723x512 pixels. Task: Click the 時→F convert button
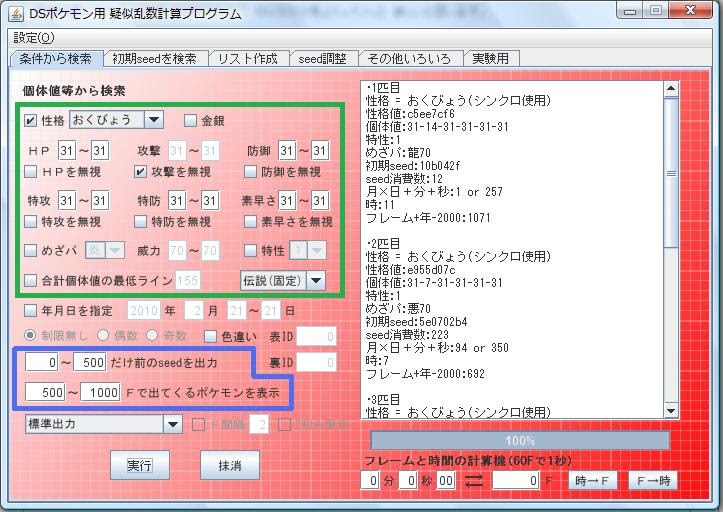click(592, 481)
